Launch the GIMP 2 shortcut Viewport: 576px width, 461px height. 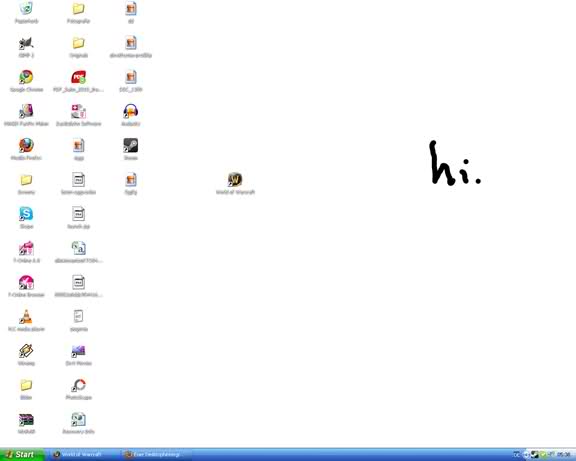[26, 43]
